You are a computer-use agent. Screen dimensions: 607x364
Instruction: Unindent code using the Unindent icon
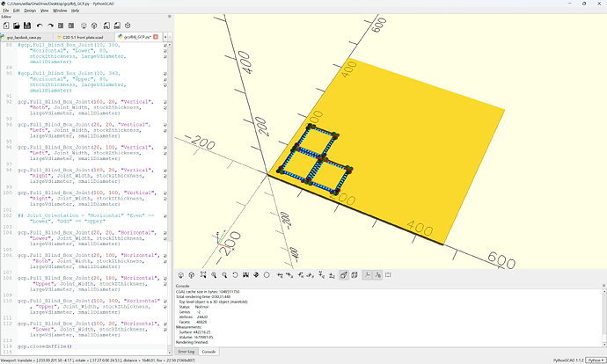click(x=61, y=25)
